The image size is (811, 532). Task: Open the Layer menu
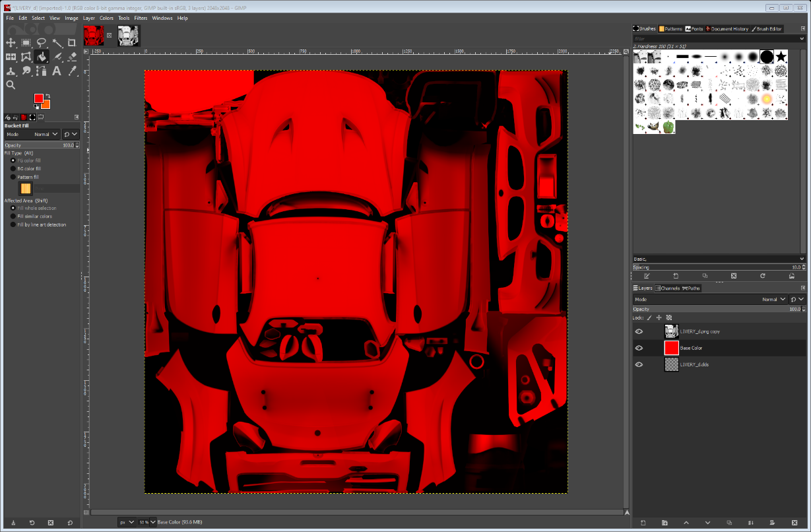tap(89, 18)
